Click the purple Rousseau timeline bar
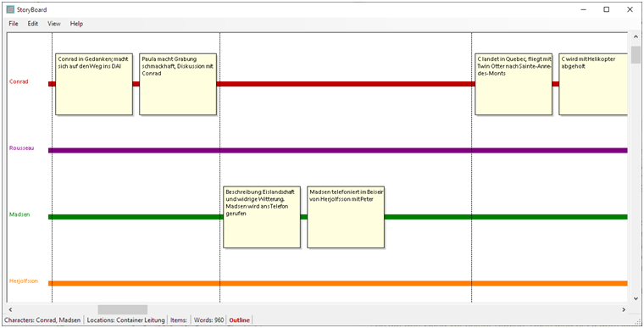This screenshot has width=644, height=328. point(337,150)
